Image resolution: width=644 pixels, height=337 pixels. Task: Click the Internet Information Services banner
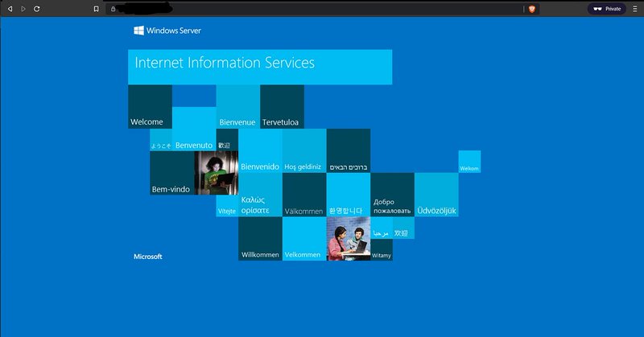click(260, 67)
